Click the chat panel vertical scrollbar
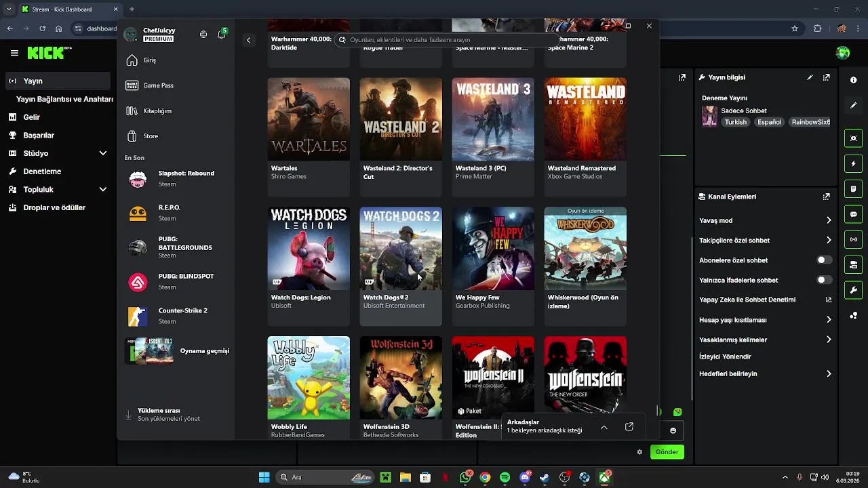 click(691, 319)
